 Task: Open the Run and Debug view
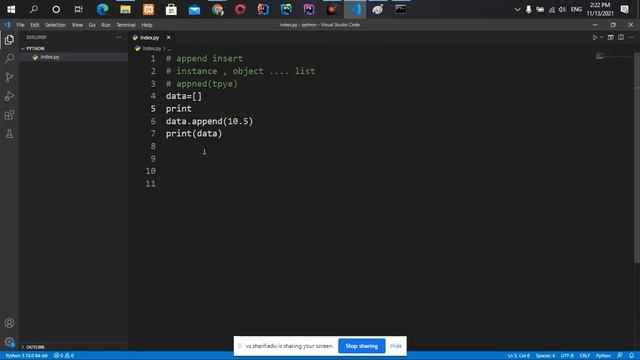pyautogui.click(x=9, y=96)
